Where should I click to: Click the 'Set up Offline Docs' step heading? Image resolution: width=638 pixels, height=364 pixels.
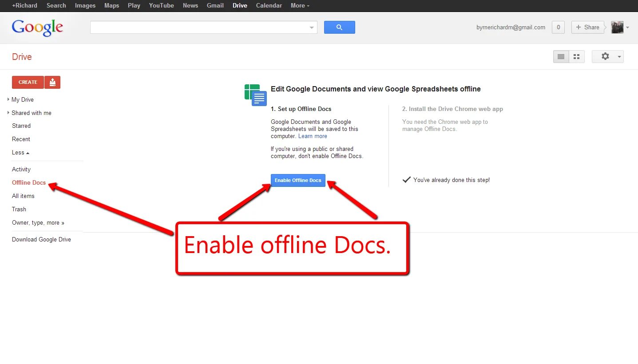[301, 109]
